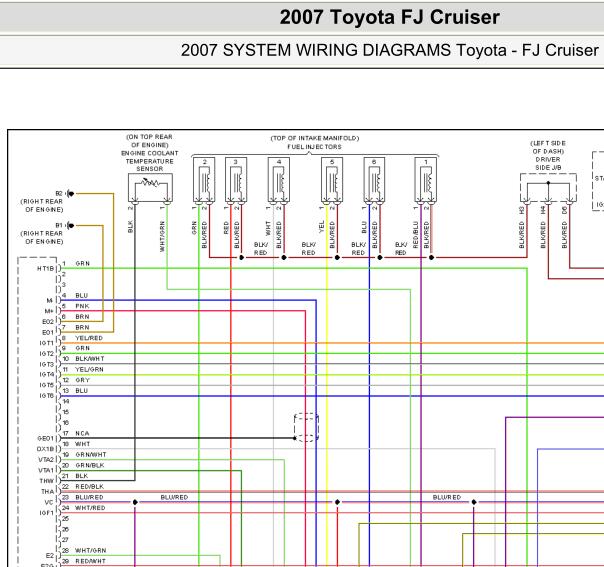
Task: Click the "H3" connector pin label
Action: point(522,211)
